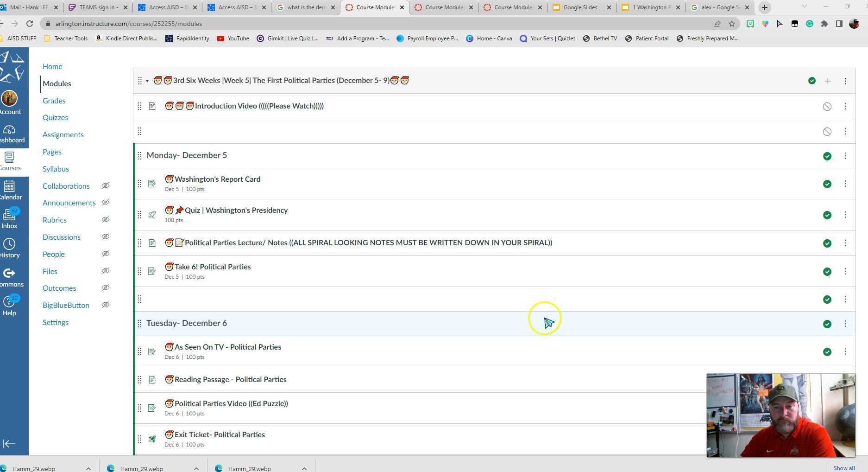Open the As Seen On TV assignment link
The height and width of the screenshot is (472, 868).
(x=227, y=347)
